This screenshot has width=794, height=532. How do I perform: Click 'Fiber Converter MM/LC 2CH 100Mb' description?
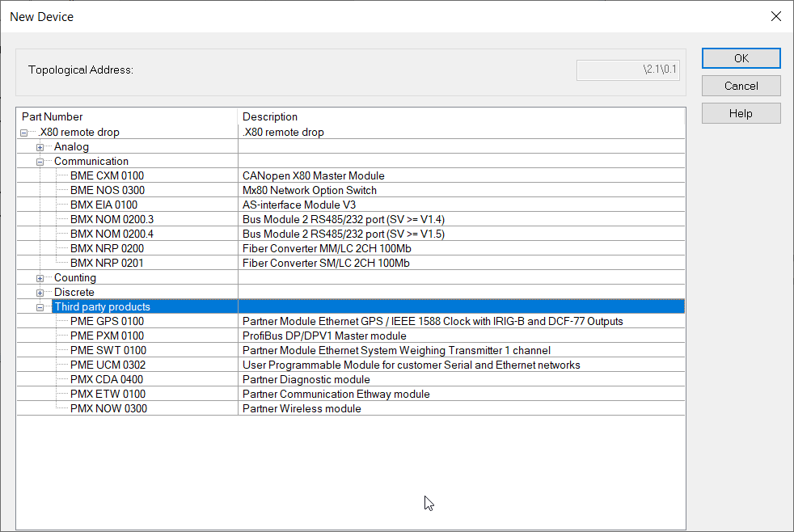click(x=327, y=248)
